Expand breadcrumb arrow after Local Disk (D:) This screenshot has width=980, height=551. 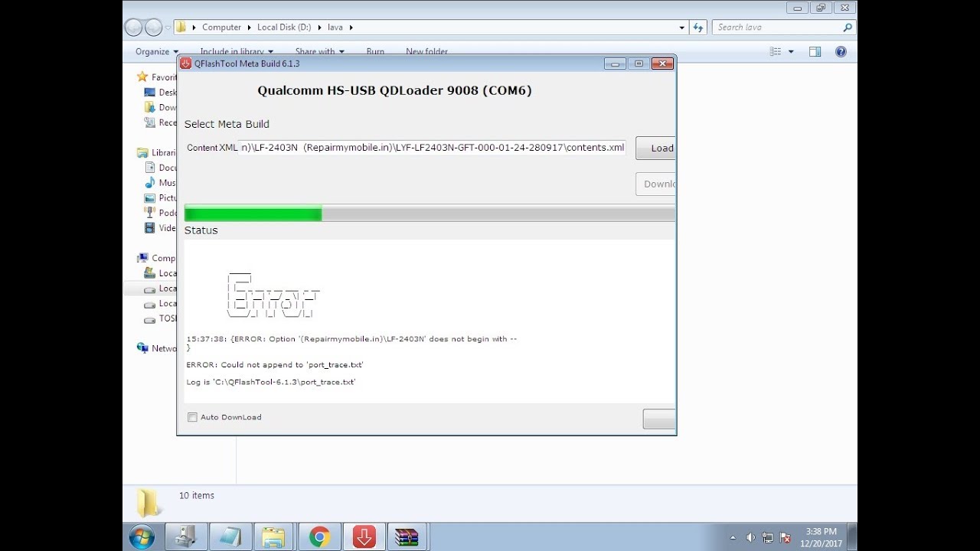point(319,28)
